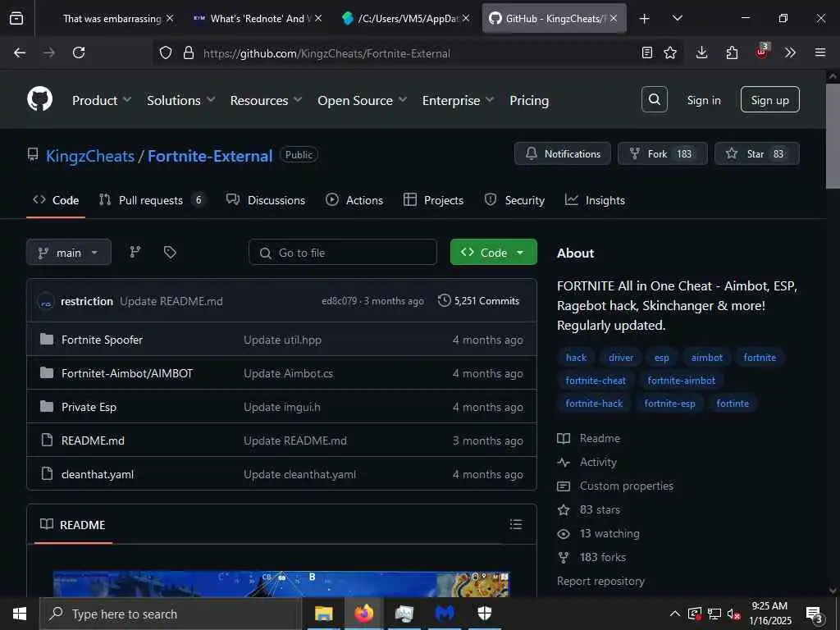
Task: Open the Firefox hamburger menu
Action: (x=819, y=52)
